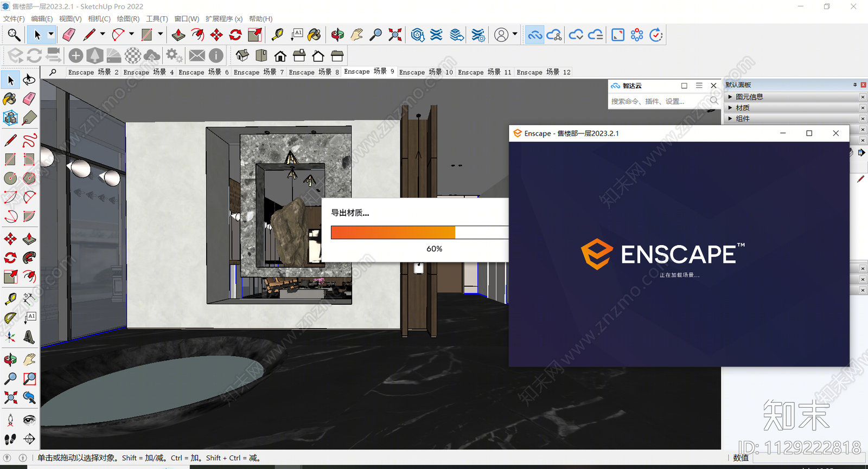The height and width of the screenshot is (469, 868).
Task: Select the Move tool in top toolbar
Action: point(216,35)
